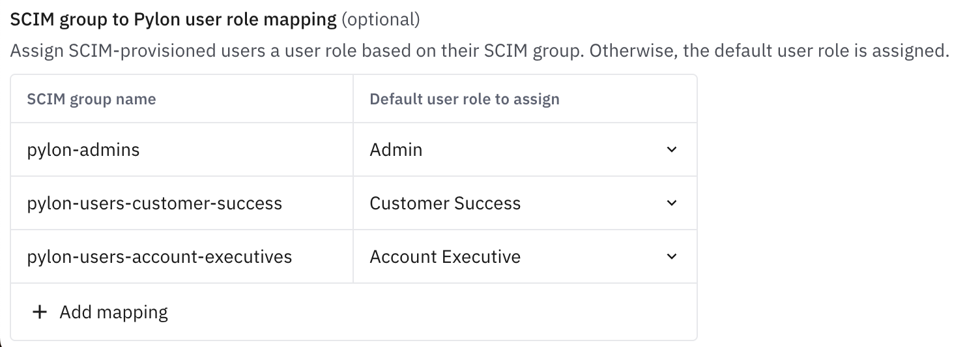Click the 'Admin' role value text

396,150
